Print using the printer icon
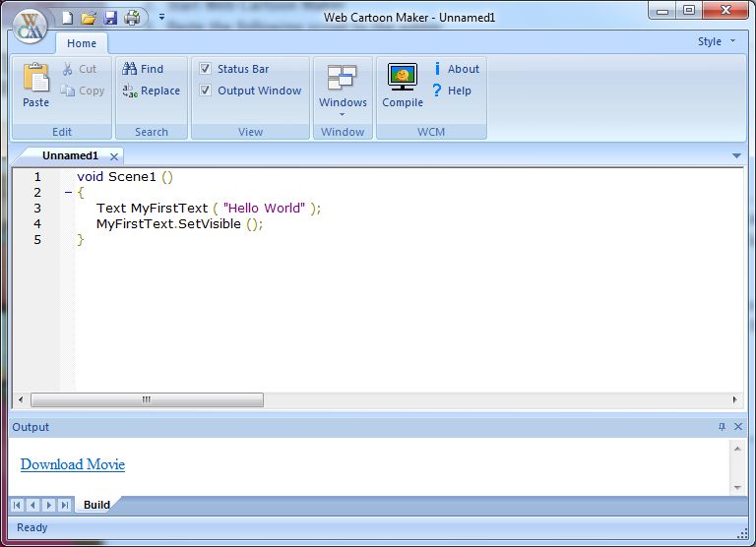The width and height of the screenshot is (756, 547). tap(132, 18)
